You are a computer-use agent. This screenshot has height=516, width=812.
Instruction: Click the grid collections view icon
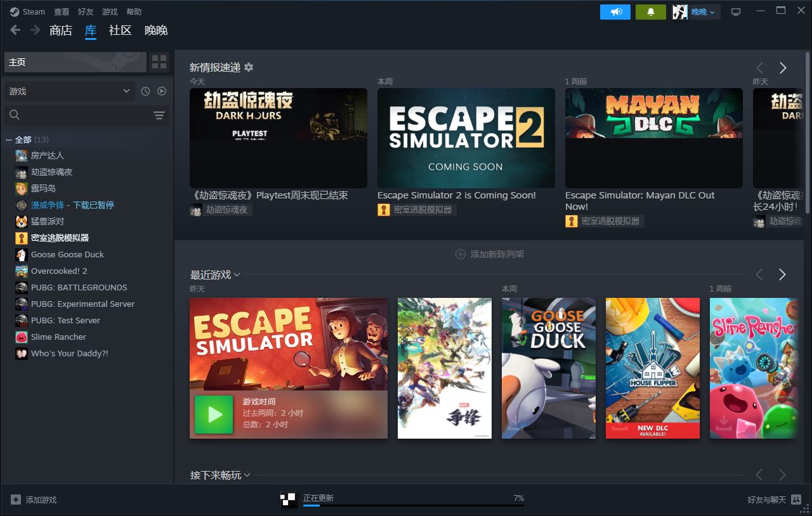point(159,62)
